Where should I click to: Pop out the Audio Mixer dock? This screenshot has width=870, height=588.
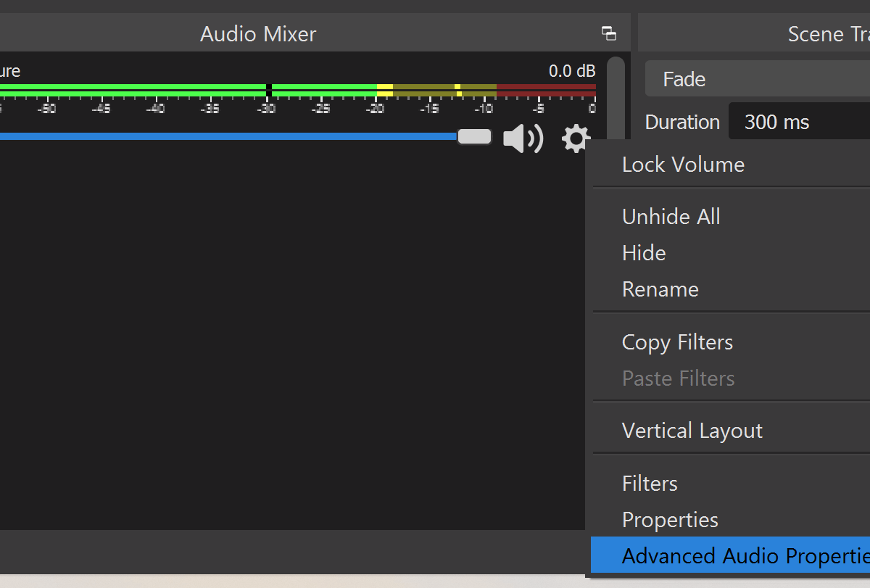609,33
